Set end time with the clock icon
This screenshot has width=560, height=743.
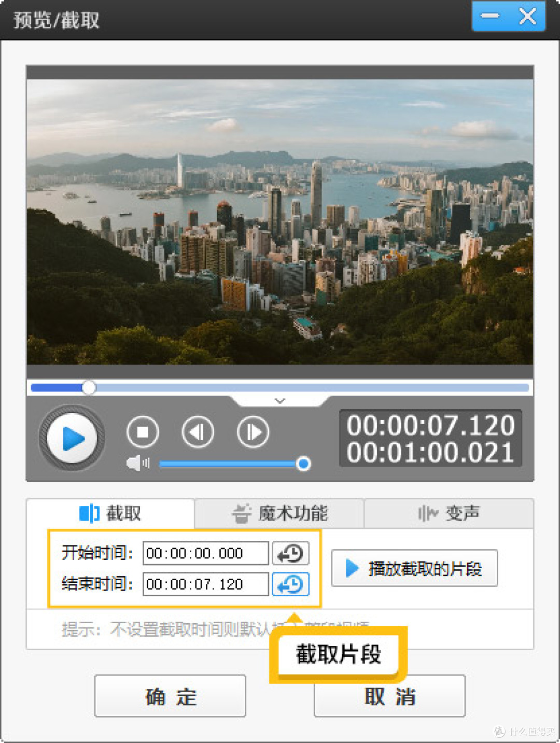[291, 584]
